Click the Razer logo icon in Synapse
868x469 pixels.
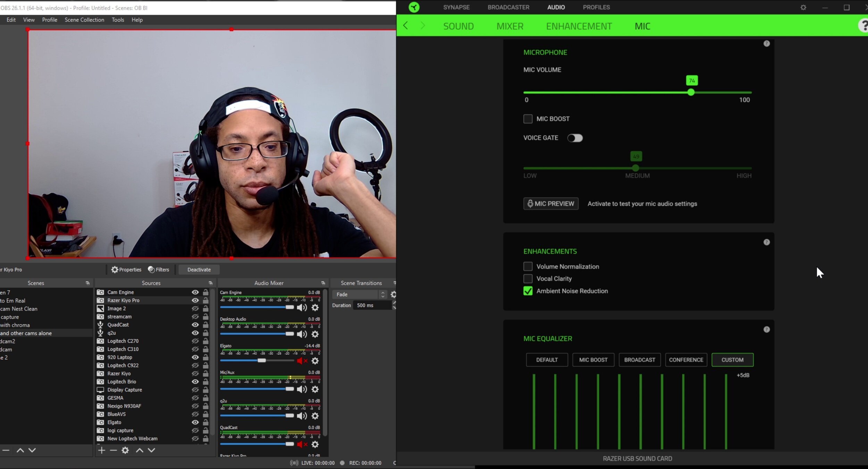[414, 7]
